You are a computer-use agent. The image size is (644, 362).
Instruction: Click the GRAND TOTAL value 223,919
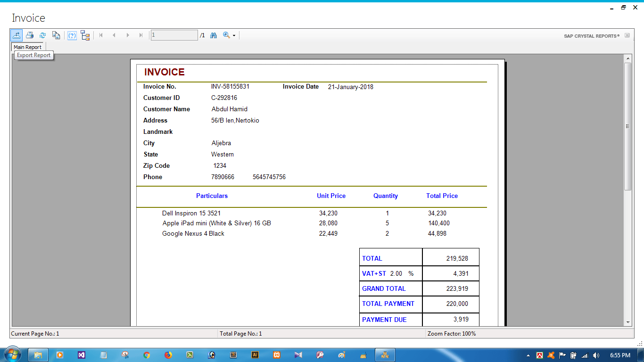(x=457, y=289)
